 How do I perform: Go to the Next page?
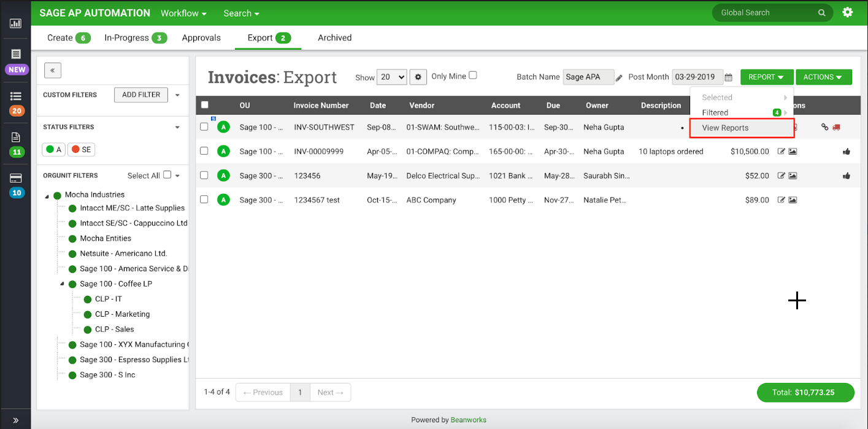[x=330, y=392]
